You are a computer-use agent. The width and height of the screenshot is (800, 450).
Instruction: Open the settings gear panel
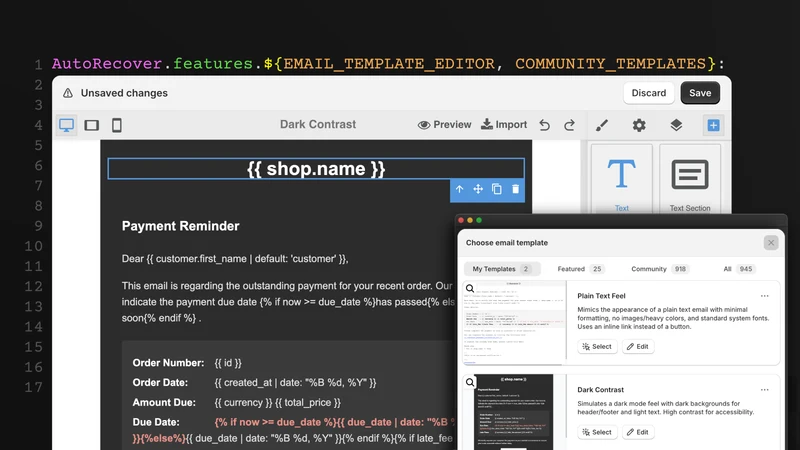tap(639, 125)
